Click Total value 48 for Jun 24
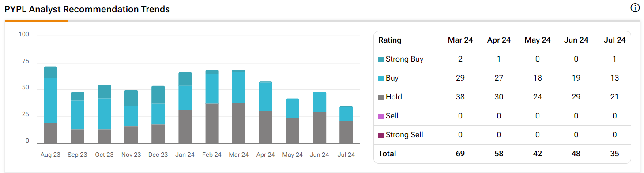The image size is (644, 173). point(576,154)
